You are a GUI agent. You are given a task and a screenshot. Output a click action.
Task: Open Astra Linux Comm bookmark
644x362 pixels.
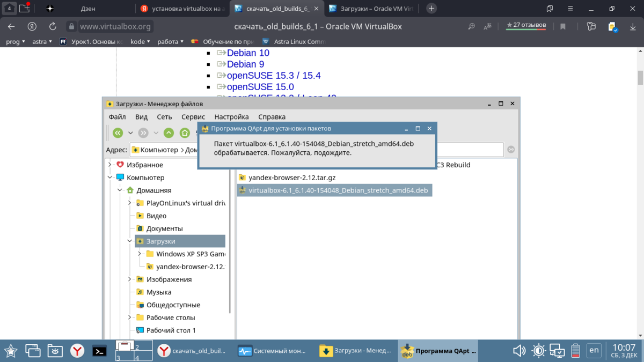coord(294,41)
